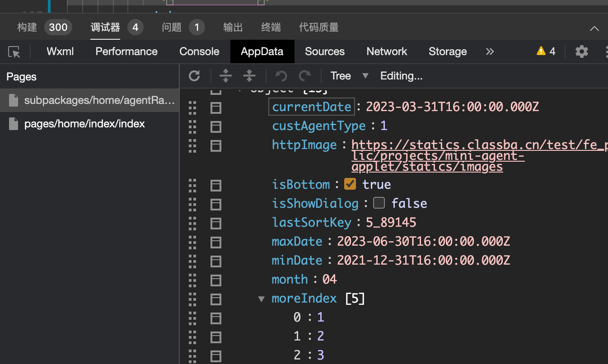The height and width of the screenshot is (364, 608).
Task: Open the Tree mode dropdown
Action: (349, 76)
